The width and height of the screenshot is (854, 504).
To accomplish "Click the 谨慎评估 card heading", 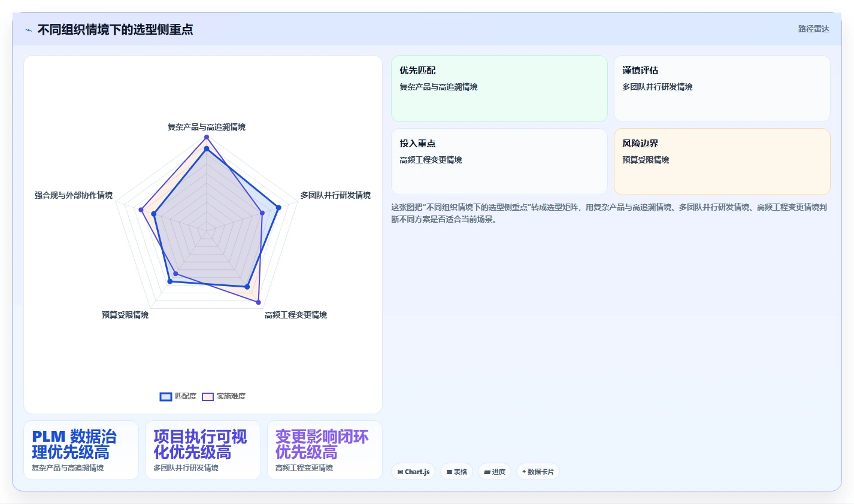I will 640,70.
